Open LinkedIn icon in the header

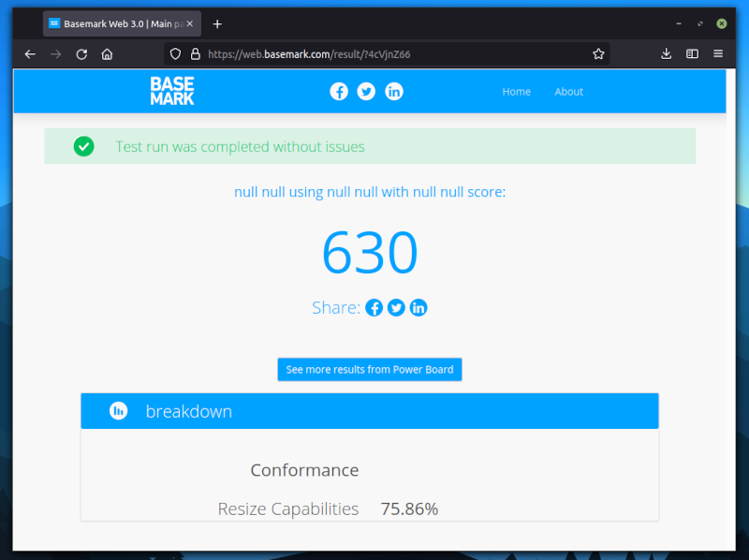(x=394, y=91)
